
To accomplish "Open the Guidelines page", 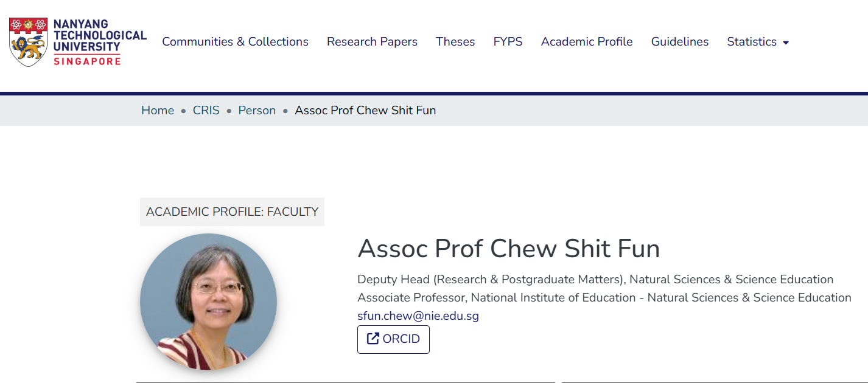I will pos(680,42).
